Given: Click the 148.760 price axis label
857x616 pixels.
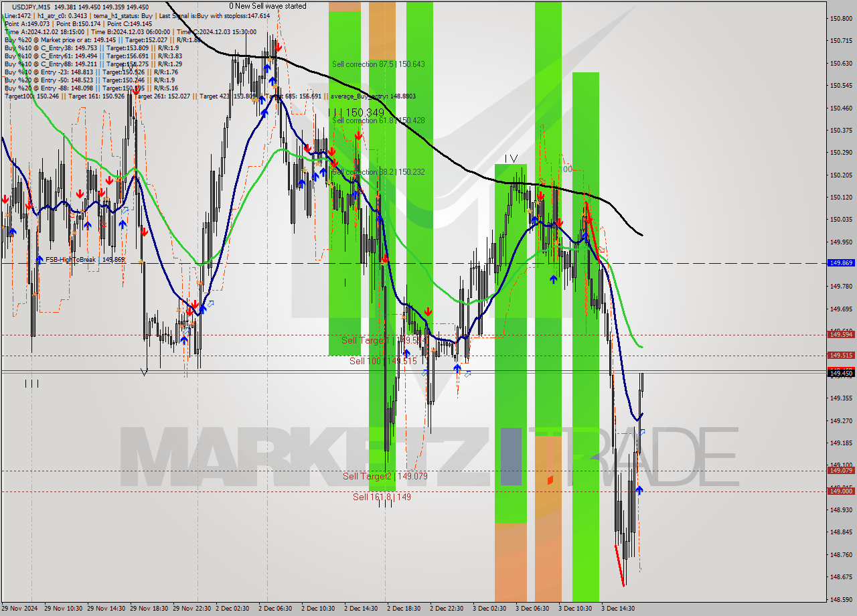Looking at the screenshot, I should [x=841, y=554].
